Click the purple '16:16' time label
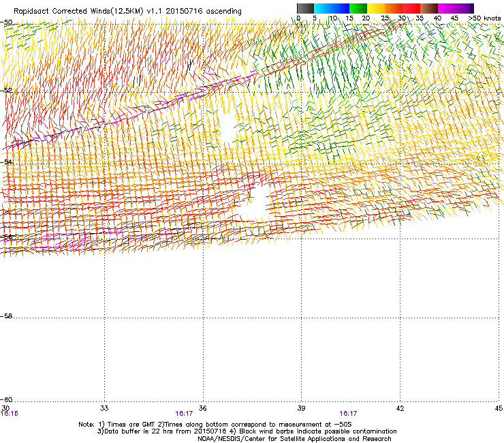This screenshot has width=504, height=443. [x=10, y=414]
